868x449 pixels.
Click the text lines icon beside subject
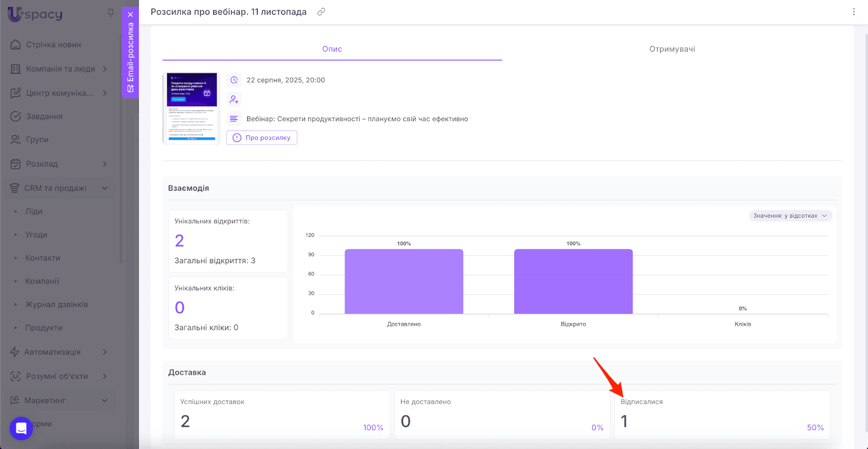(x=234, y=119)
